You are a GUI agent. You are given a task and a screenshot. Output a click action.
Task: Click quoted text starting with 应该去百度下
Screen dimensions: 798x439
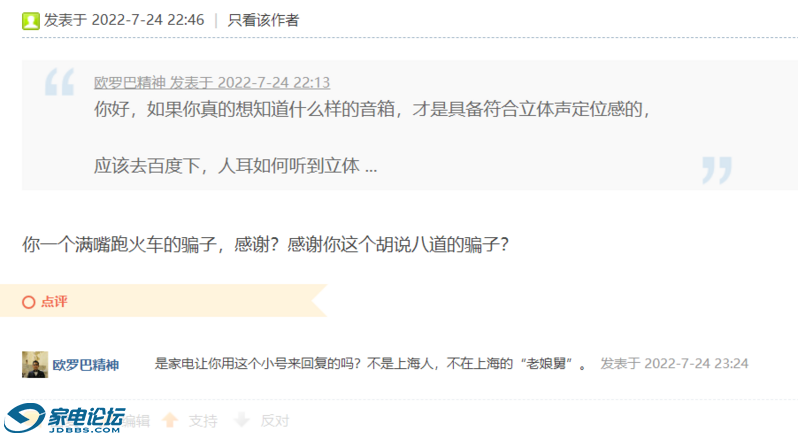236,166
